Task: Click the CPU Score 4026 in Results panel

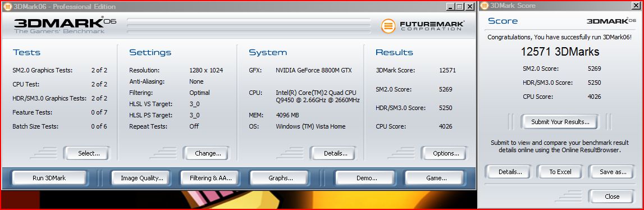Action: point(445,126)
